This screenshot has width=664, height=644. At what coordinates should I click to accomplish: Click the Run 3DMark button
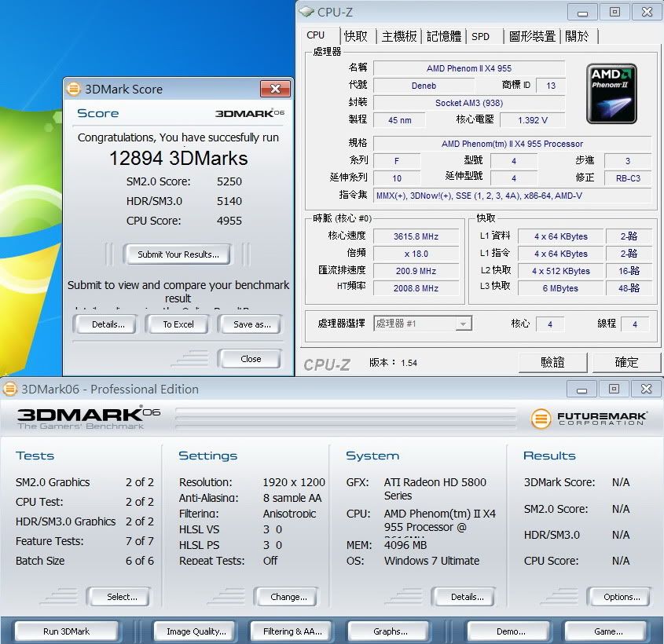pyautogui.click(x=66, y=631)
